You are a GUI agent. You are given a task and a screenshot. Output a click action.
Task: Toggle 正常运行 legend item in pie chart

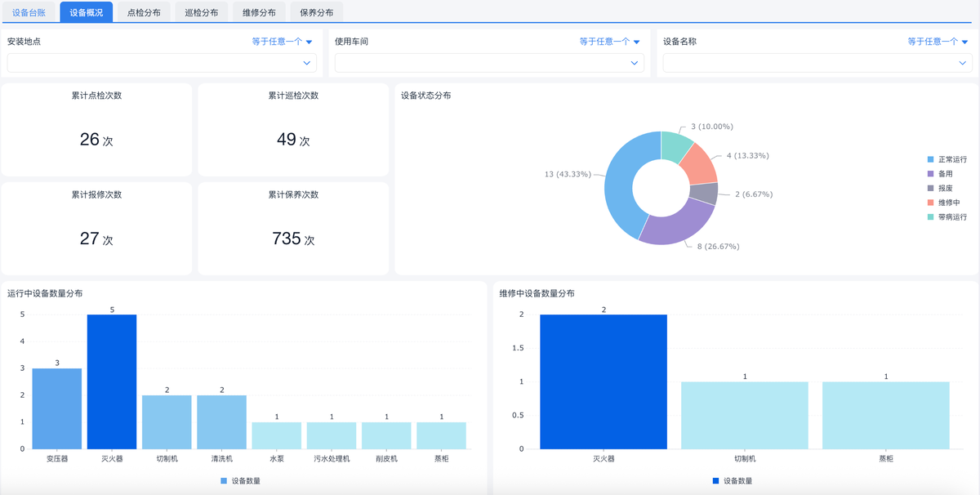[951, 159]
